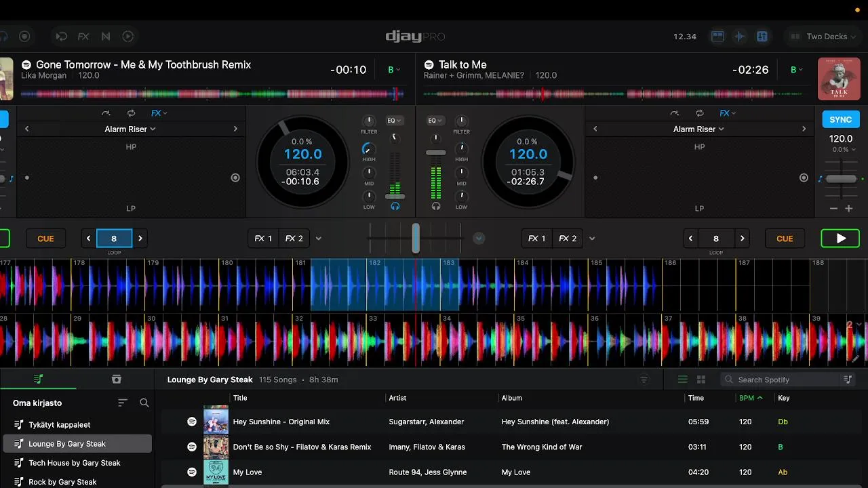Click the SYNC button on right deck
This screenshot has height=488, width=868.
tap(841, 119)
